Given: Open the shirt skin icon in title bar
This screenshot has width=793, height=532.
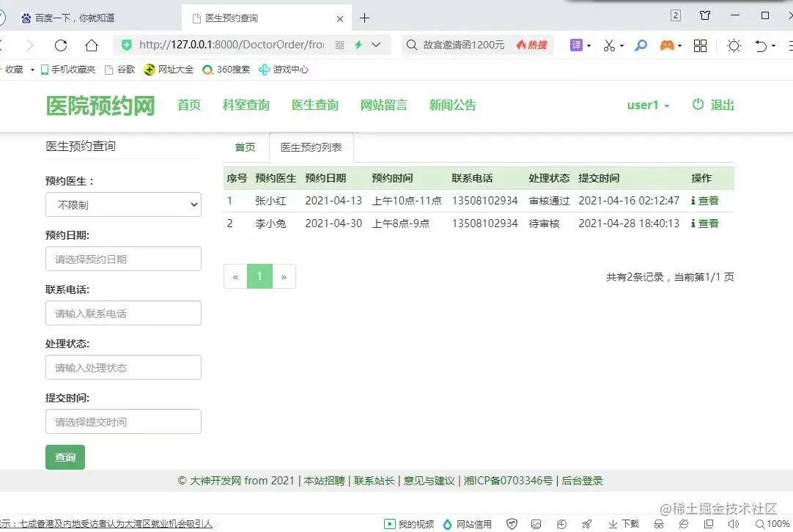Looking at the screenshot, I should coord(705,15).
